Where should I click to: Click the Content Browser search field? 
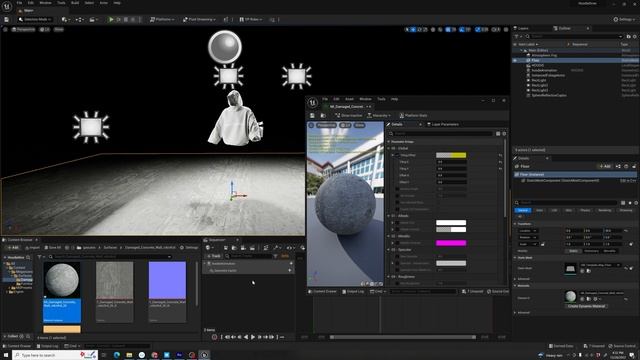(x=110, y=257)
